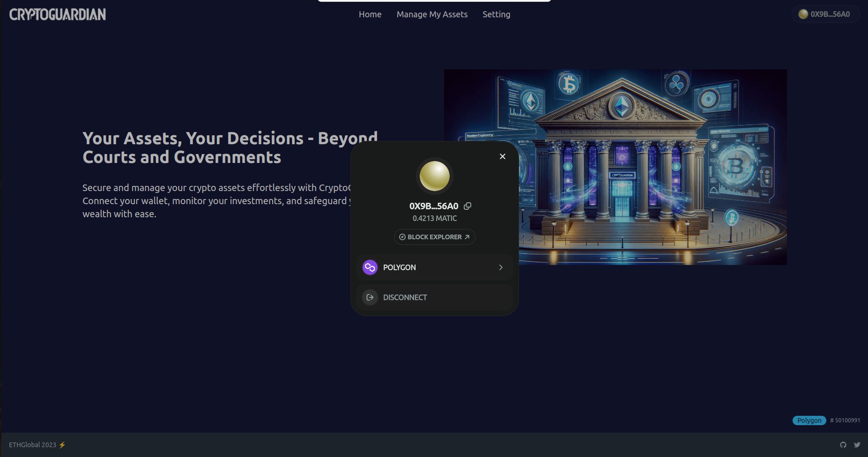Click the 0.4213 MATIC balance

[435, 218]
